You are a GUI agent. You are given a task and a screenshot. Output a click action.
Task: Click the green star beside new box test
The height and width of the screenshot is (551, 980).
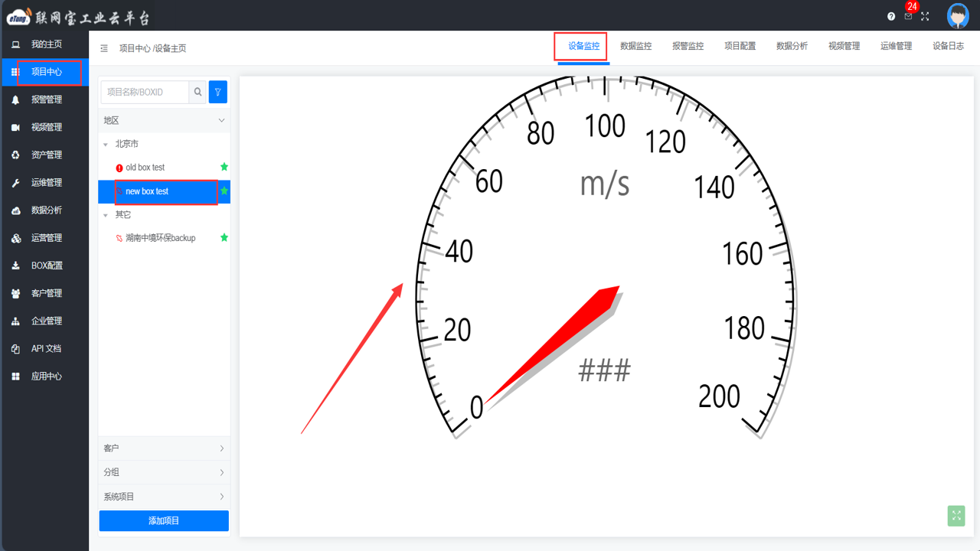[224, 191]
